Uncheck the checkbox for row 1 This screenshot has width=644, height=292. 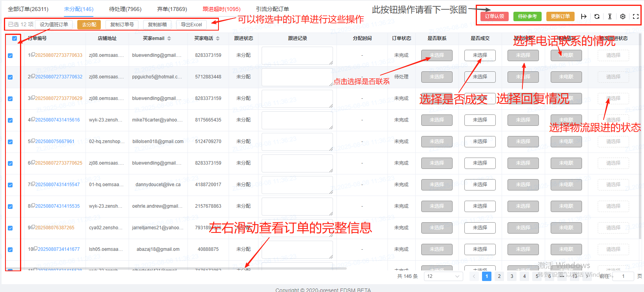point(10,56)
